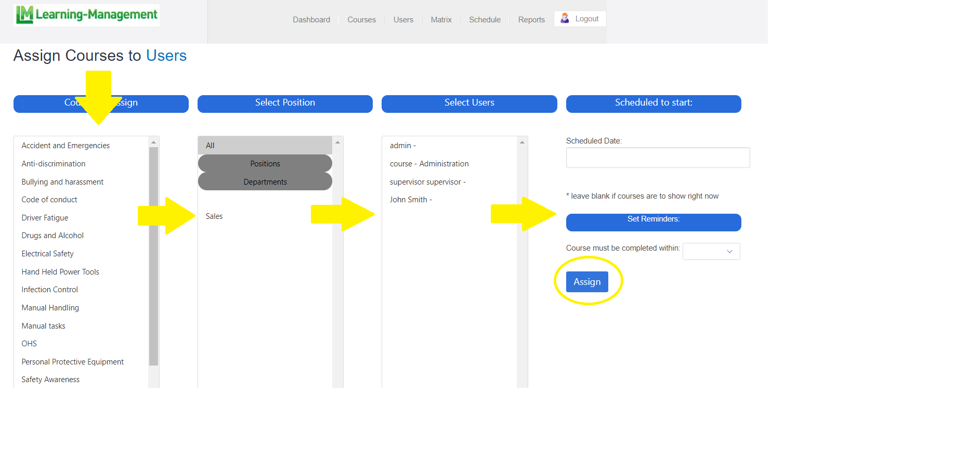Expand the Positions group

click(265, 164)
